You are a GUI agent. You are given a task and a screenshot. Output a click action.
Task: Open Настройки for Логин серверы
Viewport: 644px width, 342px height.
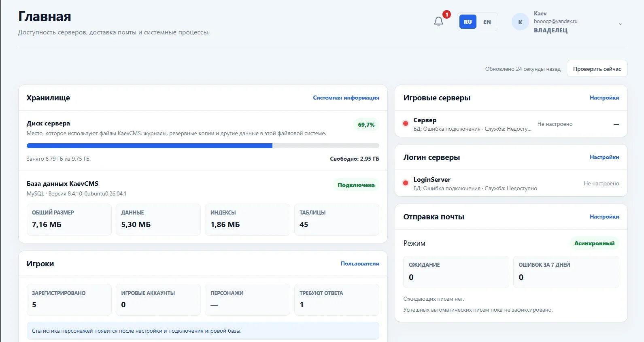604,157
